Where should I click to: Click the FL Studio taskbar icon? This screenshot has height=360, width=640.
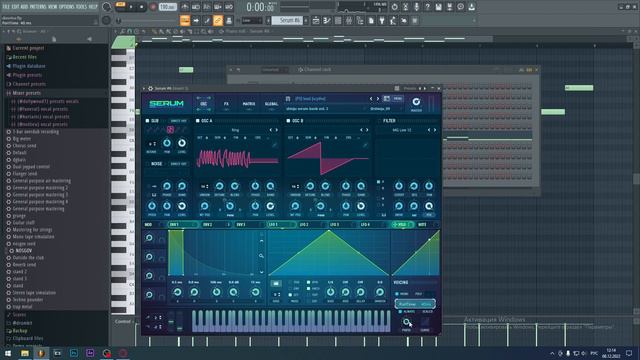(41, 353)
